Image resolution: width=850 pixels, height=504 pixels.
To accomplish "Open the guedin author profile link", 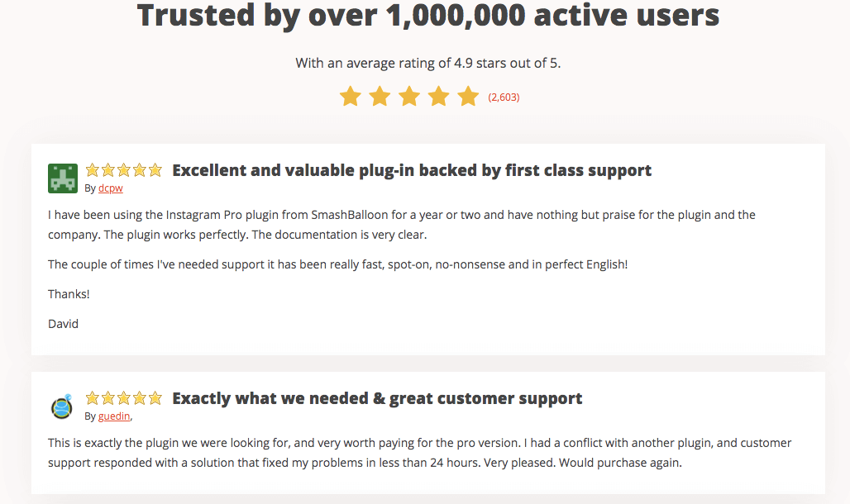I will click(114, 416).
